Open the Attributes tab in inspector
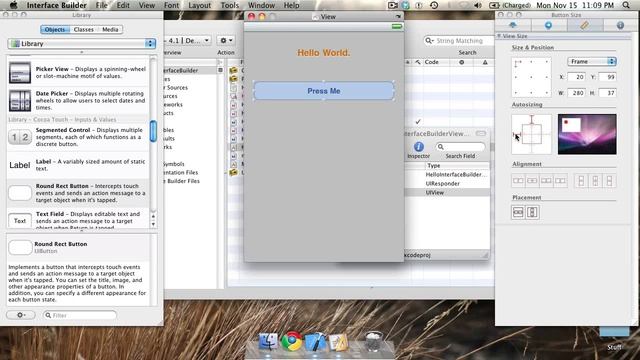 [x=513, y=25]
